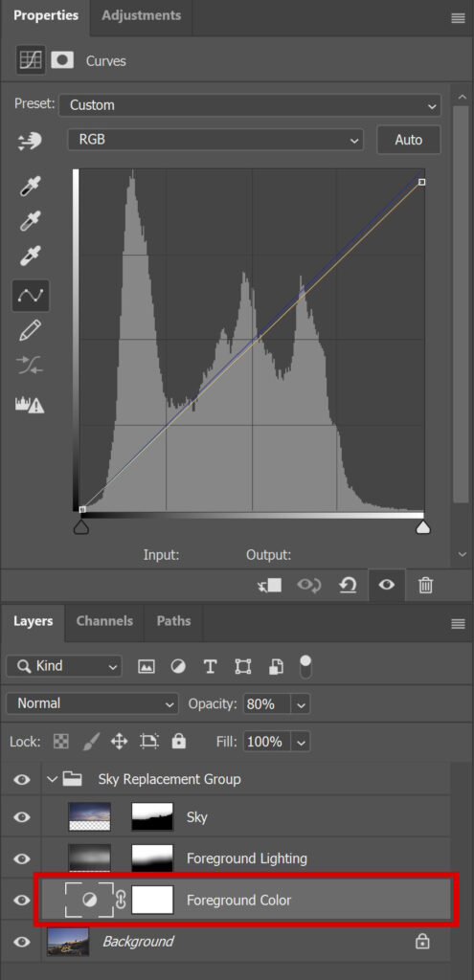The height and width of the screenshot is (980, 474).
Task: Open the RGB channel dropdown
Action: click(x=215, y=140)
